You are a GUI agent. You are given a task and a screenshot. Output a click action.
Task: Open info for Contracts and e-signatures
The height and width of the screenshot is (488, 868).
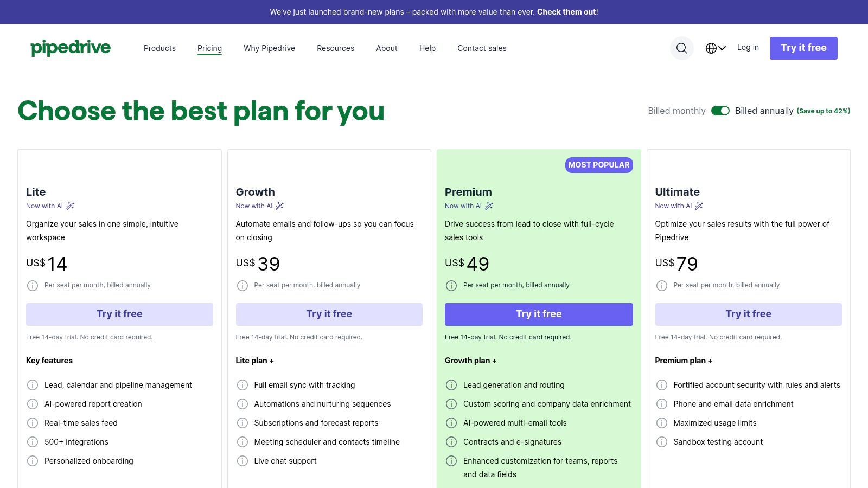451,442
